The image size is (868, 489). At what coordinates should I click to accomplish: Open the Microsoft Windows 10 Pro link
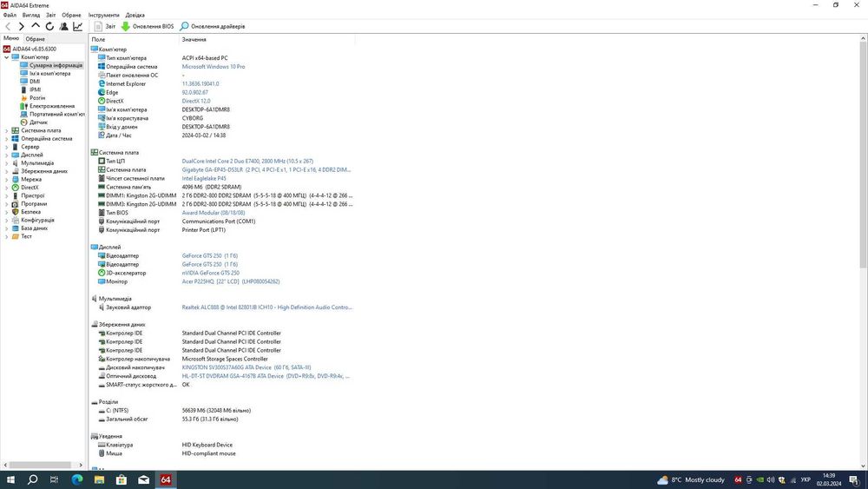tap(214, 67)
